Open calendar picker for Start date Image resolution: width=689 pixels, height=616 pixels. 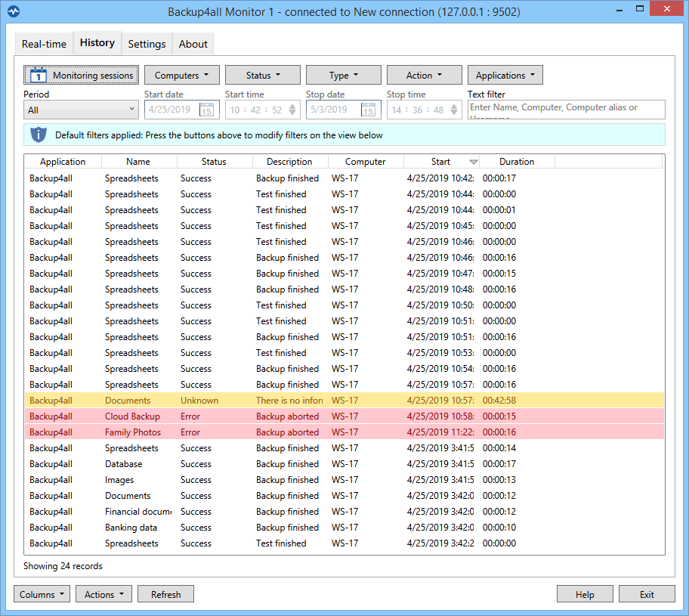point(207,110)
